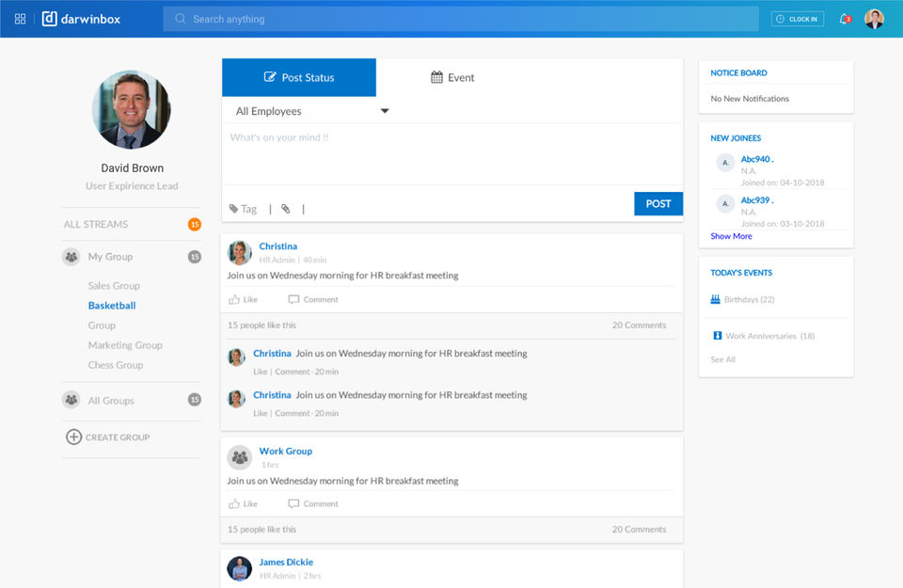Click the search magnifier icon
This screenshot has height=588, width=903.
[181, 19]
